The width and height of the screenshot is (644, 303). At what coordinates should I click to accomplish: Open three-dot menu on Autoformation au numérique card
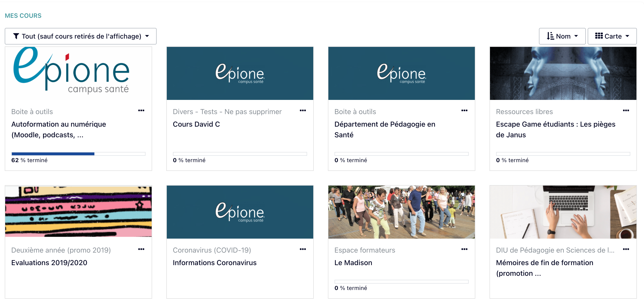tap(141, 110)
